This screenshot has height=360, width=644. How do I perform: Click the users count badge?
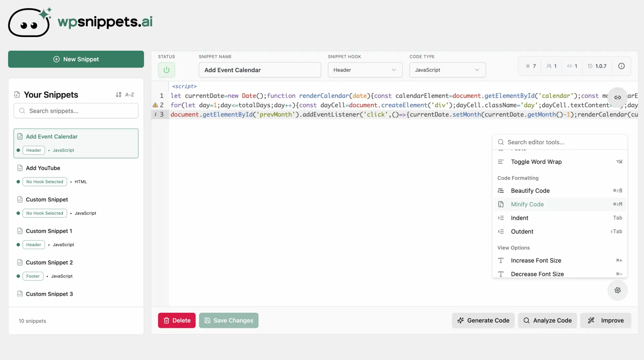click(x=551, y=66)
